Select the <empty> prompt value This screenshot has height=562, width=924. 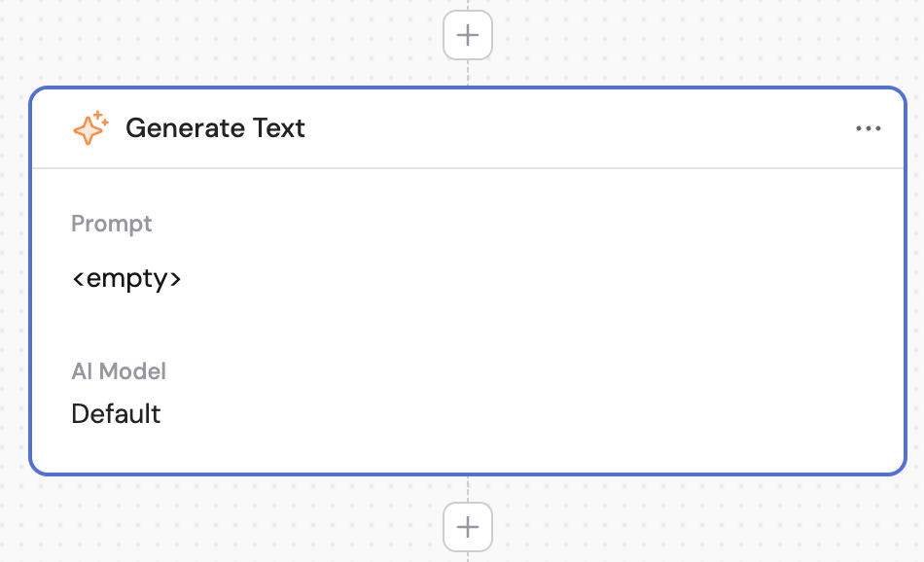point(126,278)
